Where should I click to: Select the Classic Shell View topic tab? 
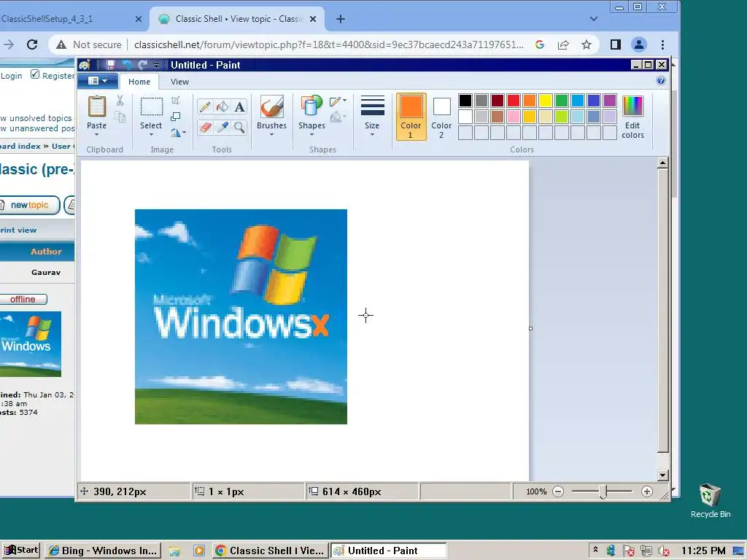click(237, 19)
